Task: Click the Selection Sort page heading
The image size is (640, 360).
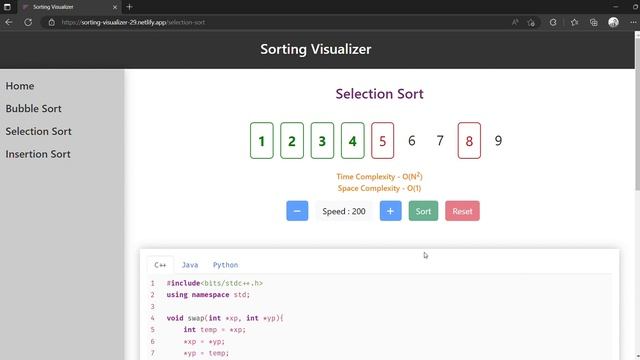Action: (379, 94)
